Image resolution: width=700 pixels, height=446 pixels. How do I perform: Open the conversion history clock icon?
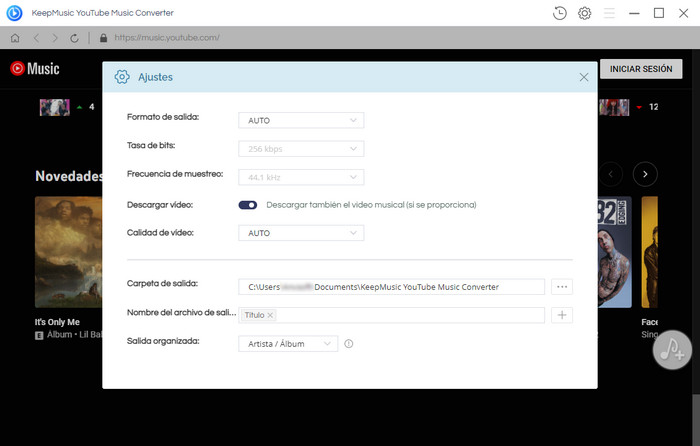tap(559, 13)
